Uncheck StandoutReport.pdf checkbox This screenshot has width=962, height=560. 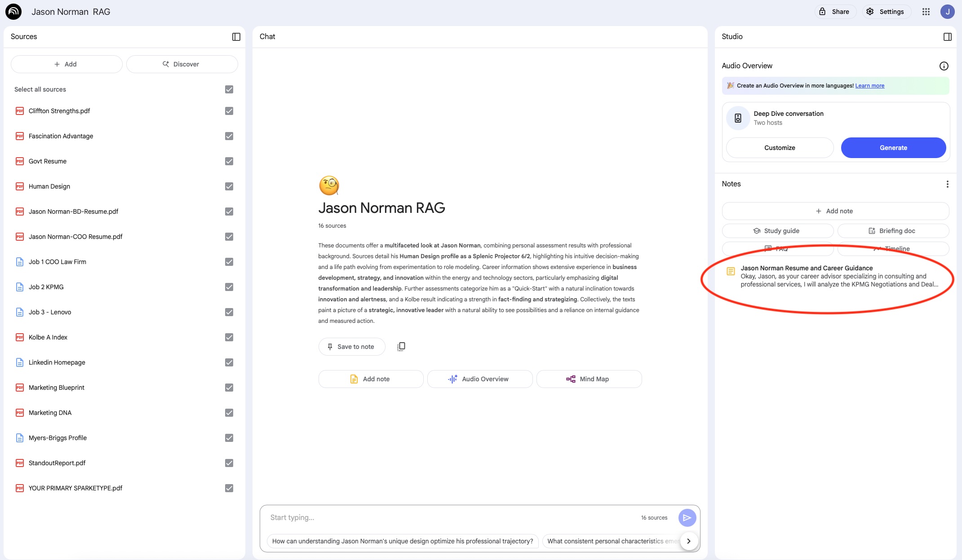point(229,463)
